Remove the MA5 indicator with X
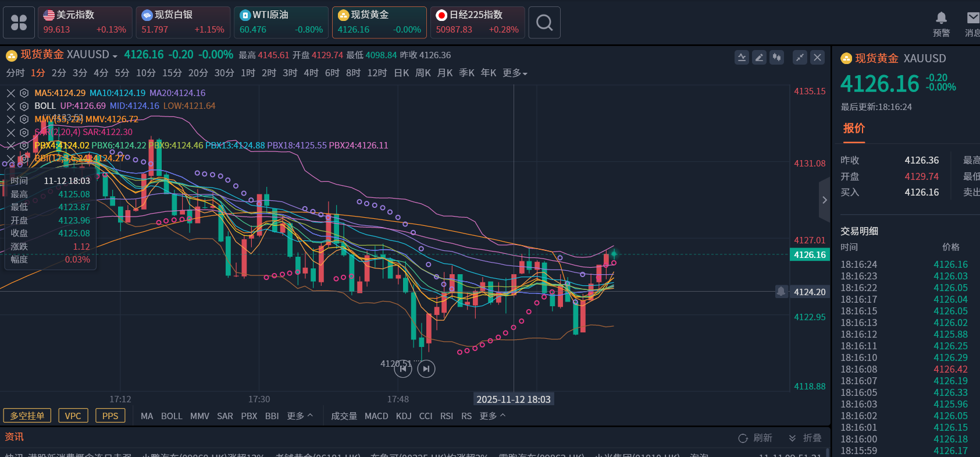Image resolution: width=980 pixels, height=457 pixels. click(10, 93)
